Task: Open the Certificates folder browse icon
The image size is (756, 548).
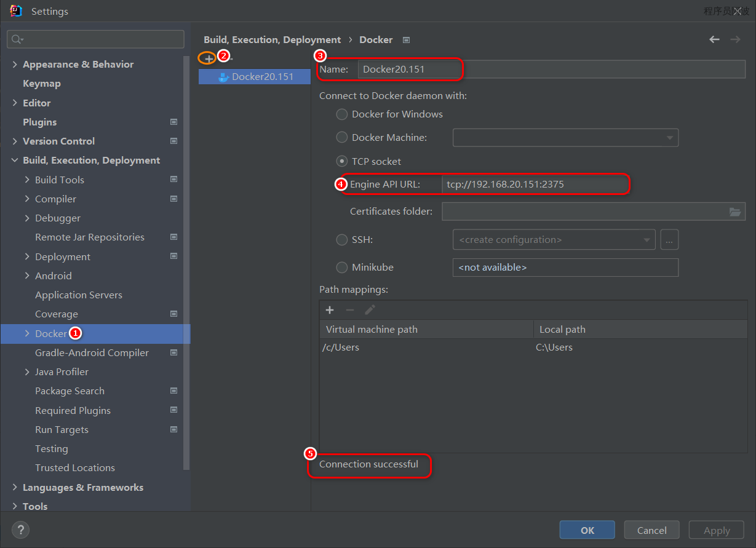Action: coord(735,212)
